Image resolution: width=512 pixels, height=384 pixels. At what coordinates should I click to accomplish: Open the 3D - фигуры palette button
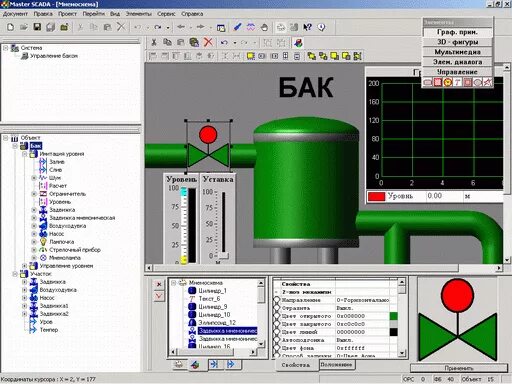[457, 42]
